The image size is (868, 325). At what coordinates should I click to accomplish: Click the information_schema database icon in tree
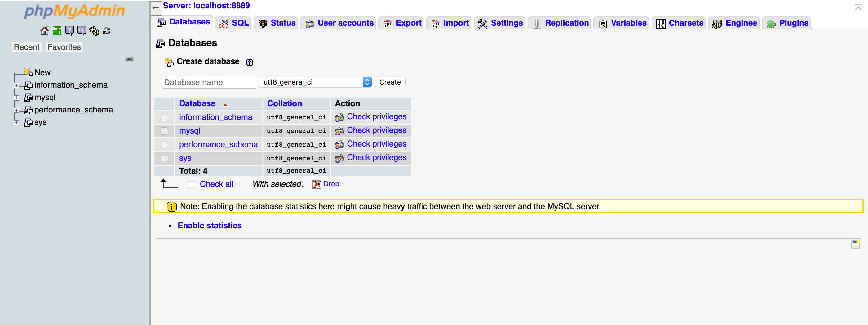coord(29,85)
